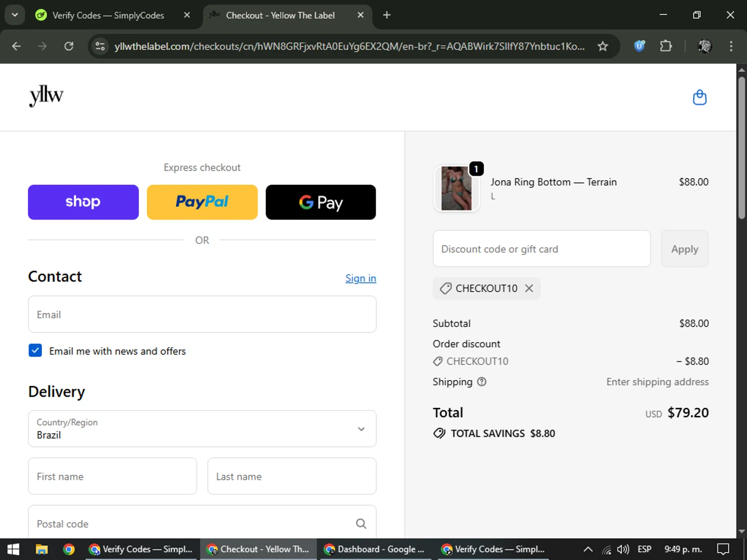Go forward in browser history
Viewport: 747px width, 560px height.
point(42,46)
